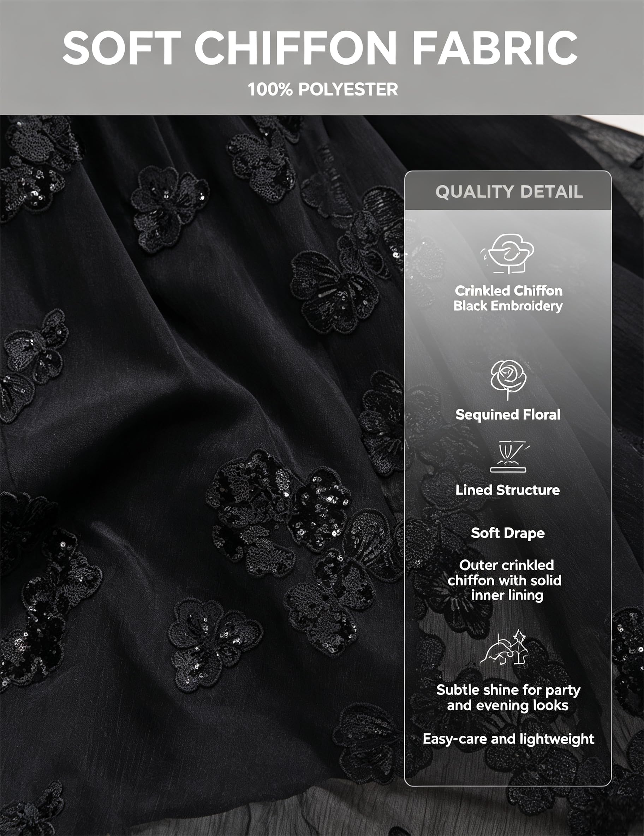This screenshot has height=836, width=644.
Task: Click the 100% POLYESTER subtitle
Action: tap(323, 89)
